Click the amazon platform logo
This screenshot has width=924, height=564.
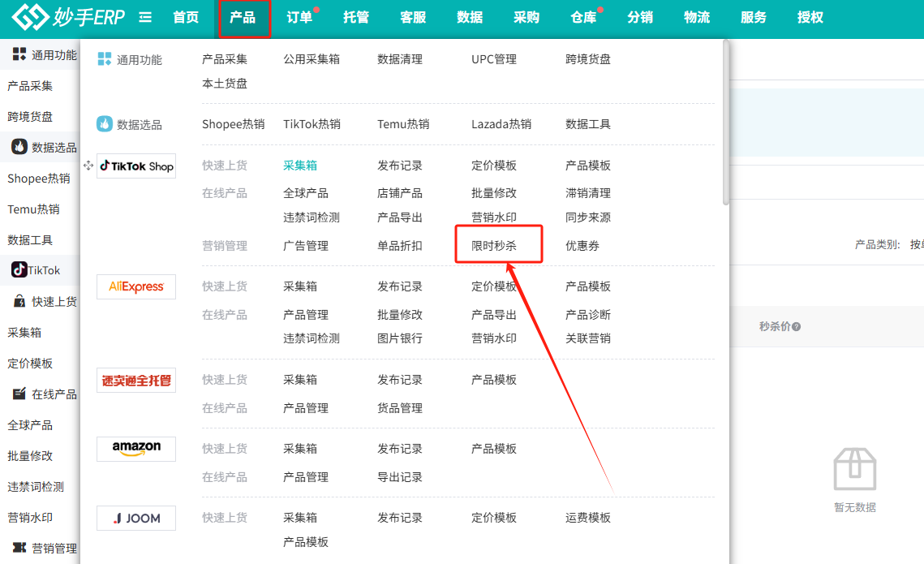tap(136, 449)
